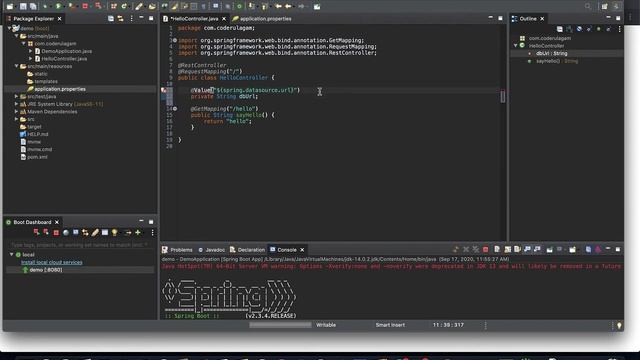The image size is (640, 360).
Task: Stop the app from Boot Dashboard toolbar
Action: coord(56,233)
